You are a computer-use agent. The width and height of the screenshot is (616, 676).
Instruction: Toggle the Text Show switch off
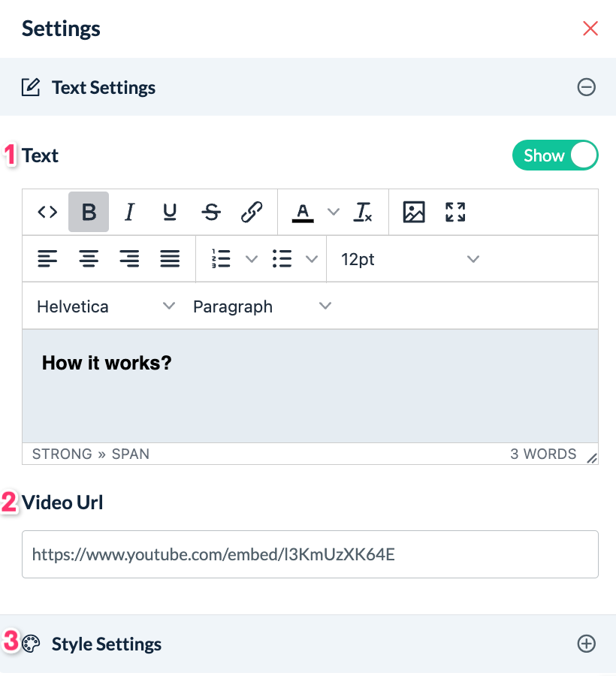pyautogui.click(x=555, y=155)
